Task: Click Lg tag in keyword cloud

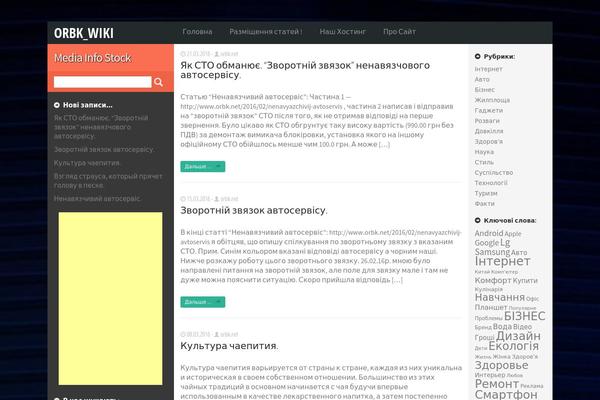Action: pyautogui.click(x=505, y=242)
